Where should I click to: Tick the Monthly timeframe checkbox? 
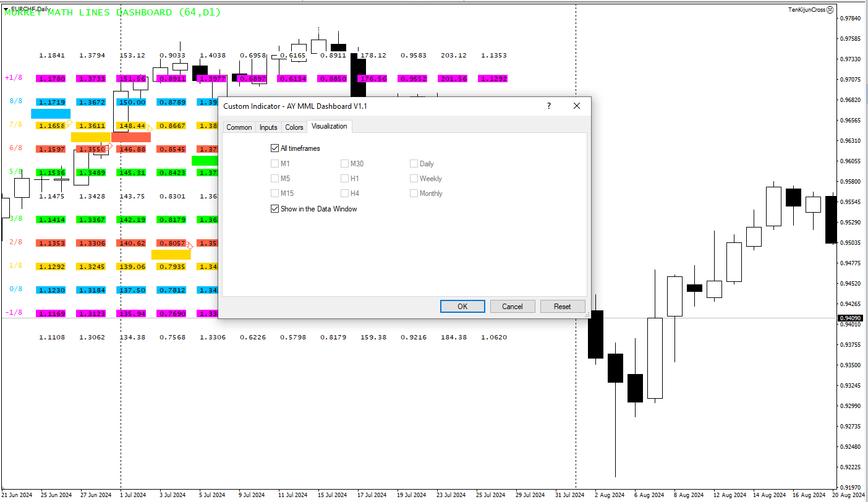[414, 194]
